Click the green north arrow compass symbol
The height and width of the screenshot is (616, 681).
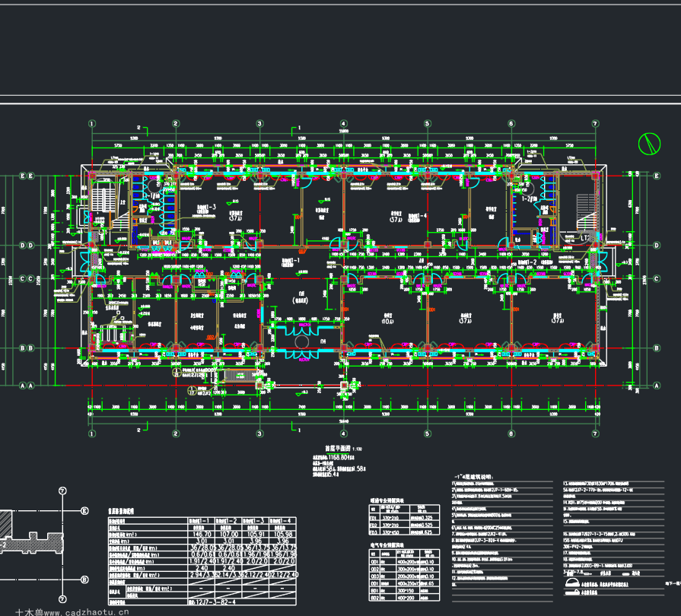click(649, 144)
